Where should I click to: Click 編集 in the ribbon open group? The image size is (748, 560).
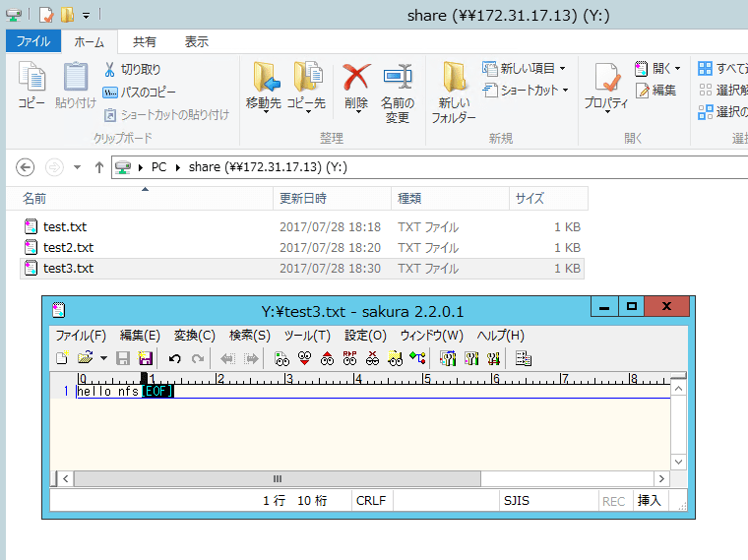pos(655,91)
